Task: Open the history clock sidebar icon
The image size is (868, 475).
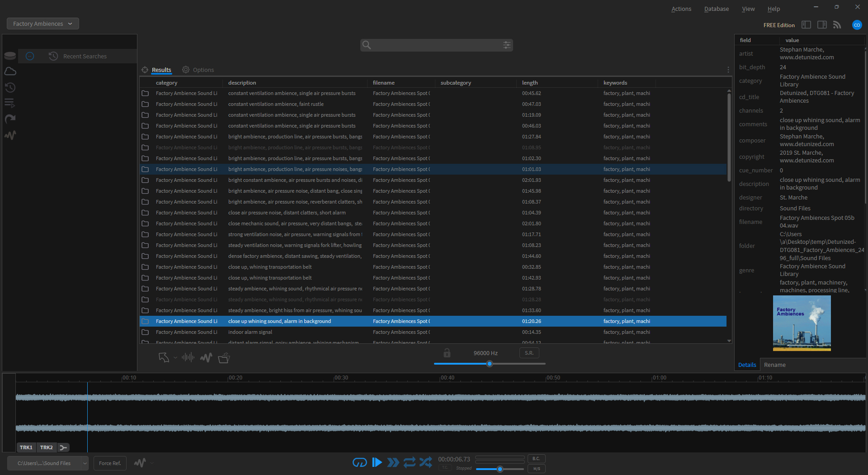Action: click(10, 87)
